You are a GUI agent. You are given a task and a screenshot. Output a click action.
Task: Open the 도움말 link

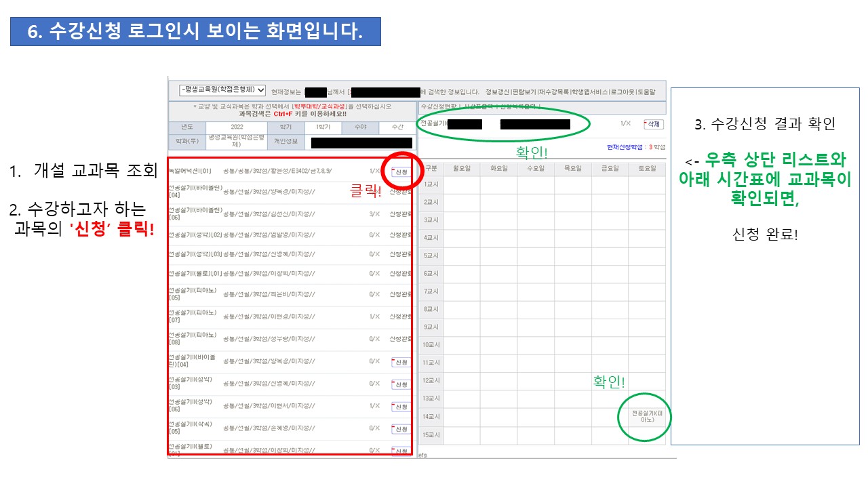pyautogui.click(x=646, y=91)
